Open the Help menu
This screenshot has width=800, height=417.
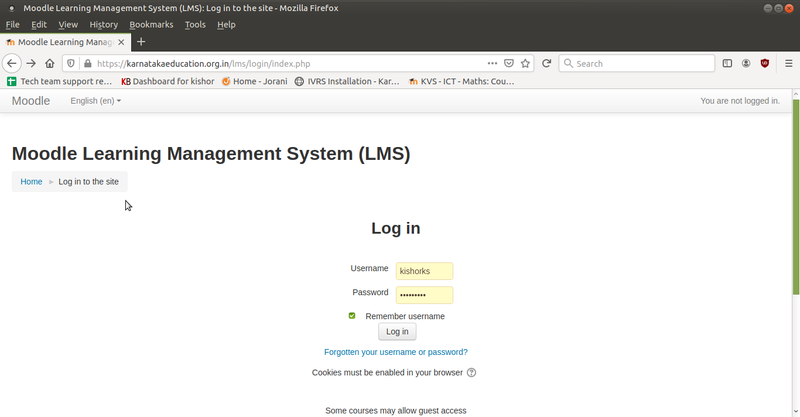point(226,24)
